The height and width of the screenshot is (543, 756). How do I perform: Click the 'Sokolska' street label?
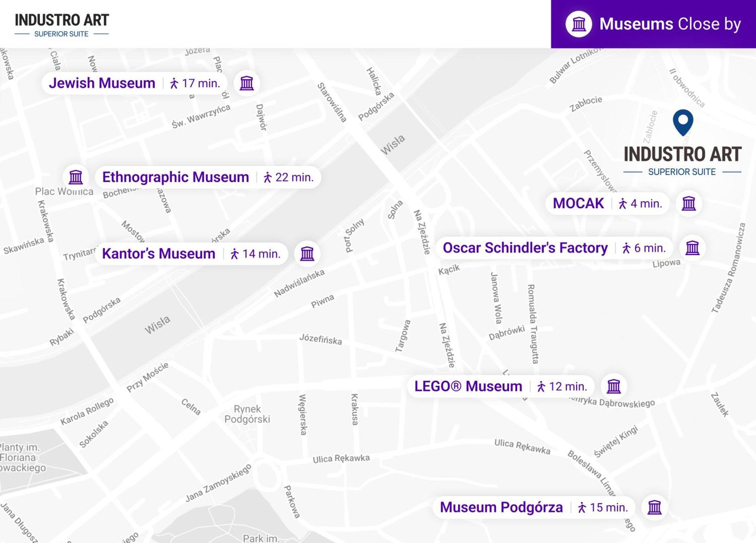coord(93,434)
